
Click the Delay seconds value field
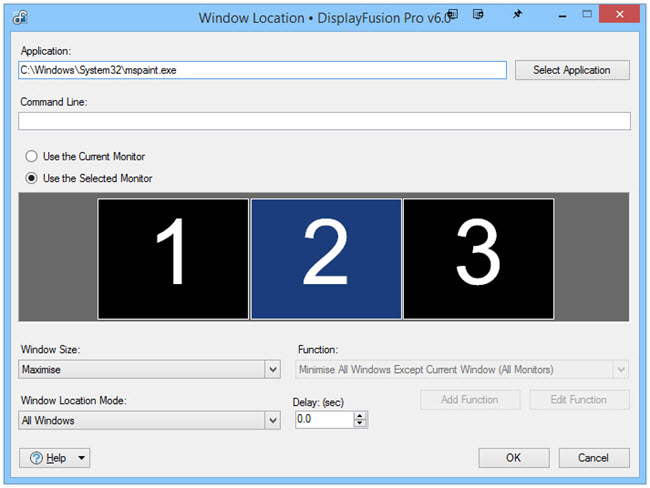click(324, 419)
